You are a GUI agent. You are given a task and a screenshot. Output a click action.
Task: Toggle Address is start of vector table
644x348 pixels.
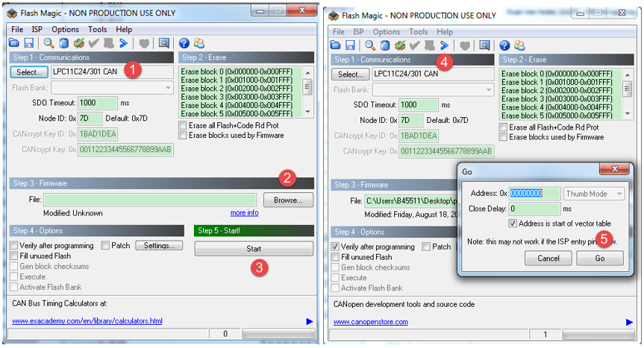point(513,224)
